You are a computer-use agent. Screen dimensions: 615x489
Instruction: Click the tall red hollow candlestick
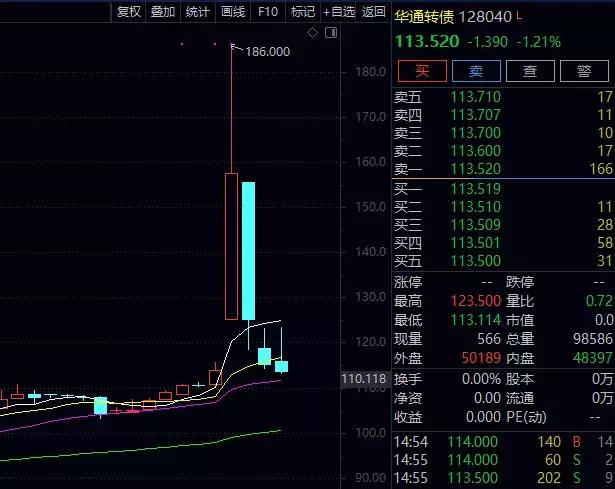[231, 246]
